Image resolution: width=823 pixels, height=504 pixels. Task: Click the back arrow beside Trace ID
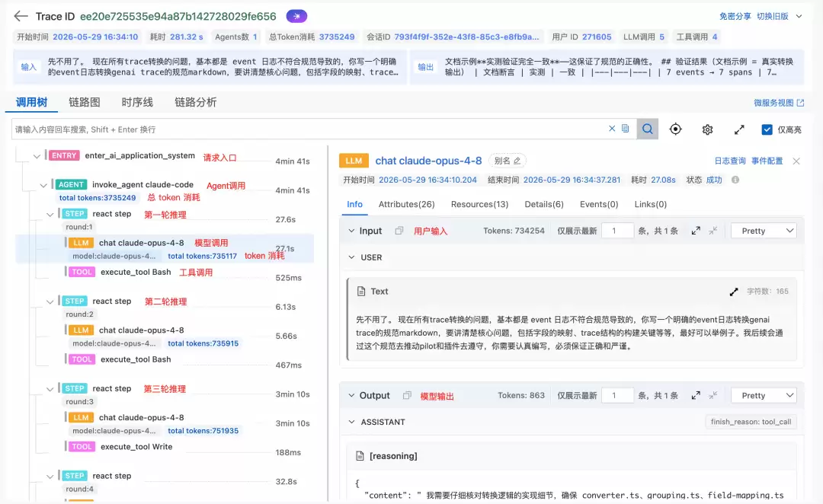(21, 16)
